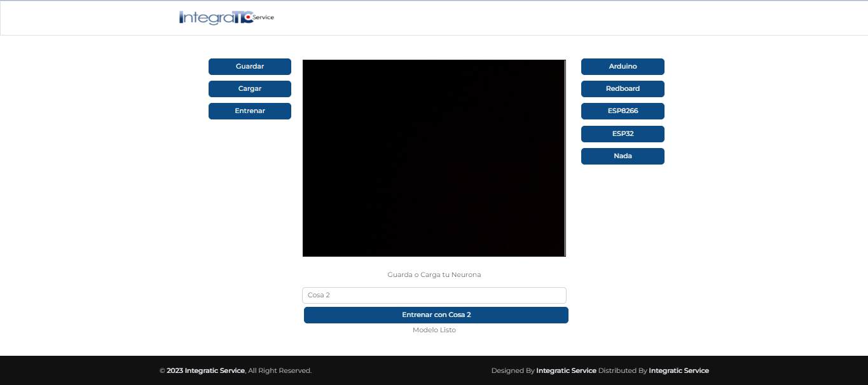
Task: Select the ESP32 class button
Action: [623, 134]
